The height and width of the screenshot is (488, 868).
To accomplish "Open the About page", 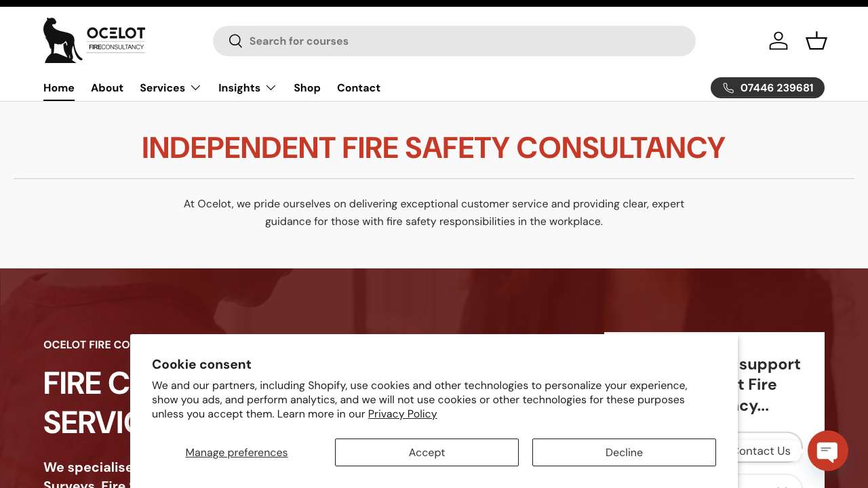I will (107, 88).
